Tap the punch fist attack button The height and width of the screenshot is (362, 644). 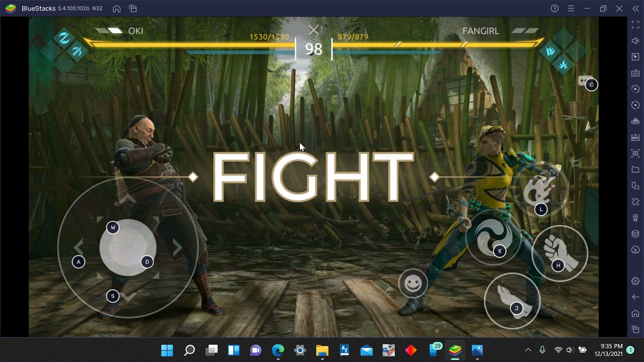tap(559, 253)
